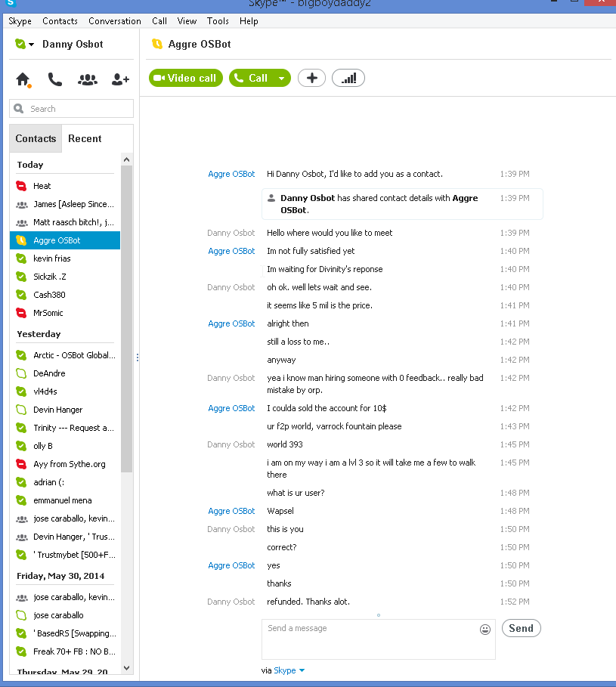Open the Conversation menu
This screenshot has height=687, width=616.
(114, 21)
